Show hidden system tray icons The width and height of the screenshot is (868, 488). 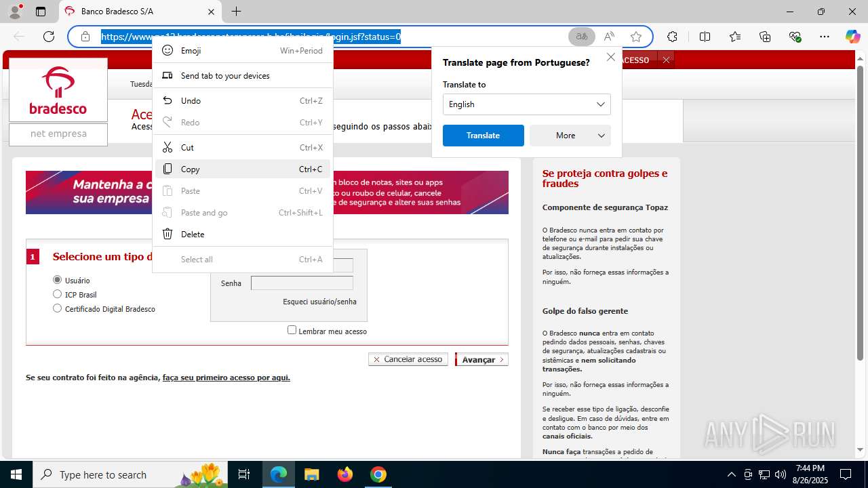(x=731, y=474)
